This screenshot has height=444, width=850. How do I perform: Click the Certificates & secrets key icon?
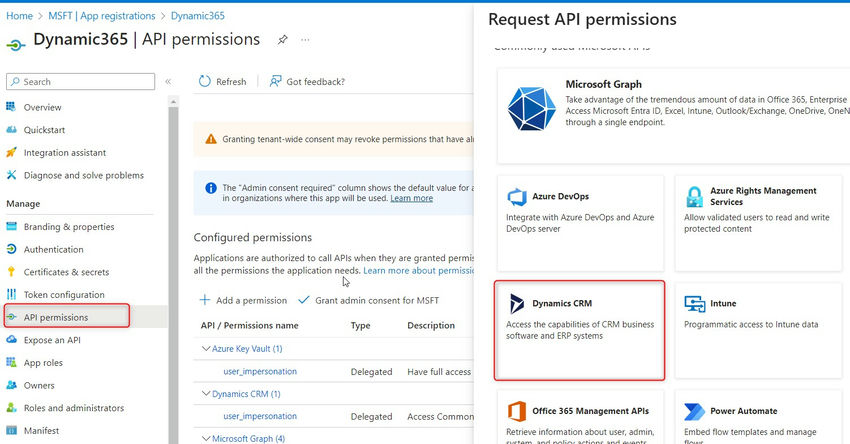11,272
